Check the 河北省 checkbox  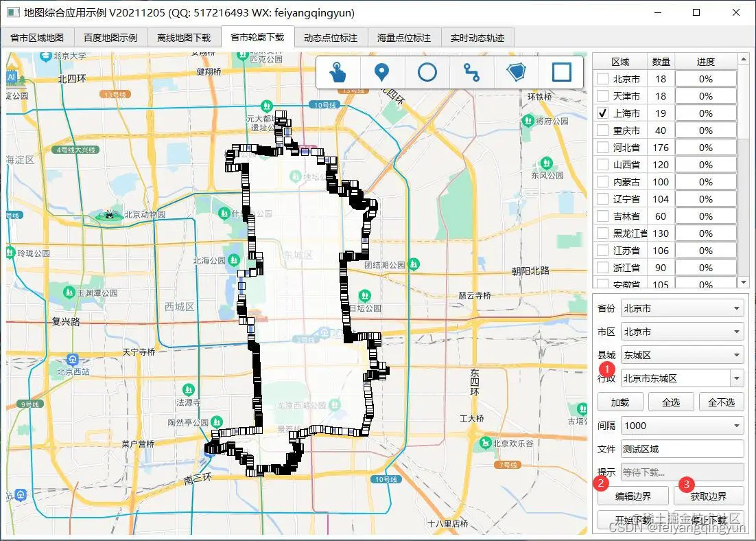(x=603, y=147)
